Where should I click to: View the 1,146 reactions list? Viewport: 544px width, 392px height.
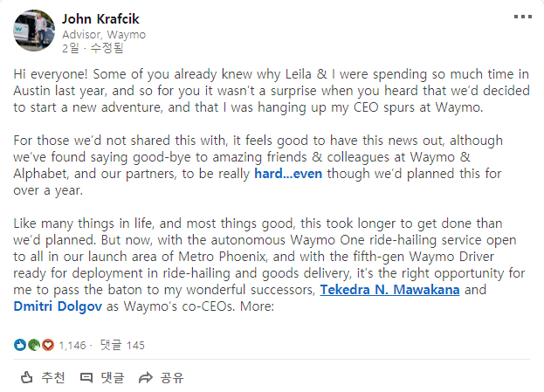(72, 346)
